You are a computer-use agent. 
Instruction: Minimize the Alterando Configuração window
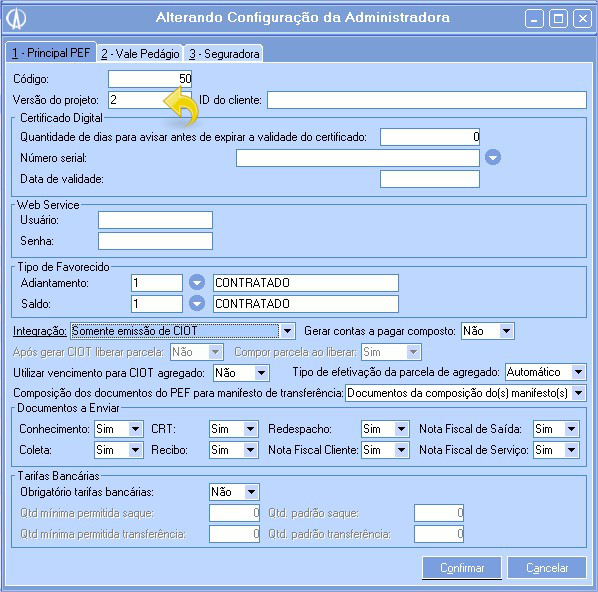(534, 18)
